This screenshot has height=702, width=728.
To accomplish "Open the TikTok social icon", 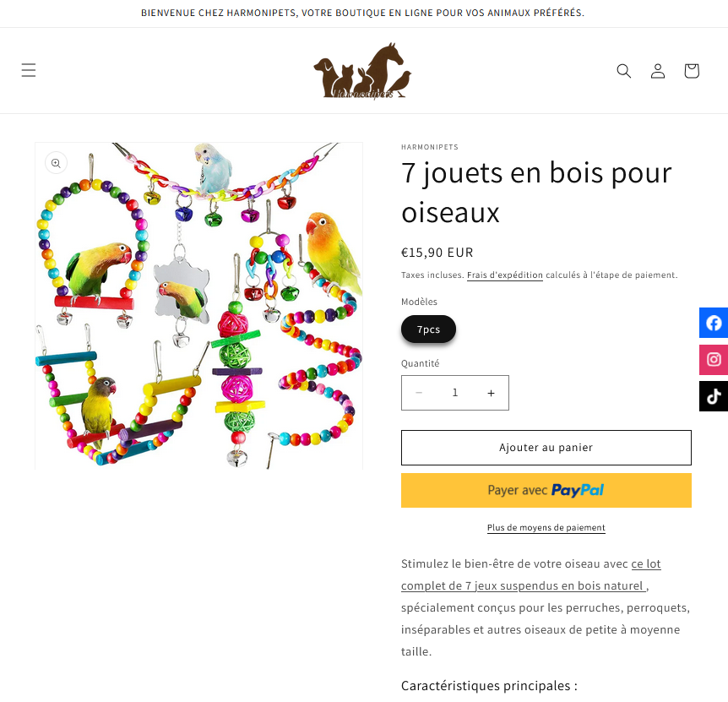I will click(x=714, y=396).
